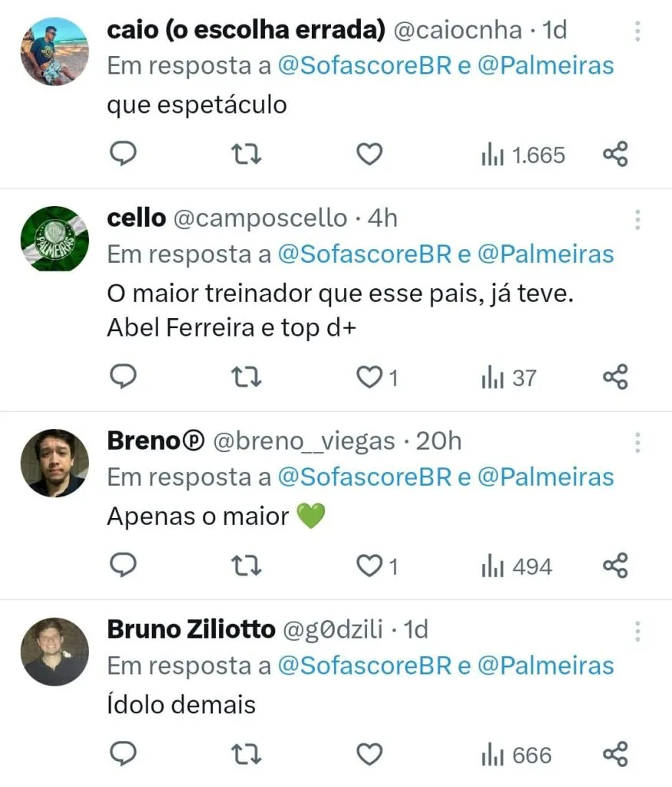
Task: View analytics showing 37 views
Action: (x=508, y=378)
